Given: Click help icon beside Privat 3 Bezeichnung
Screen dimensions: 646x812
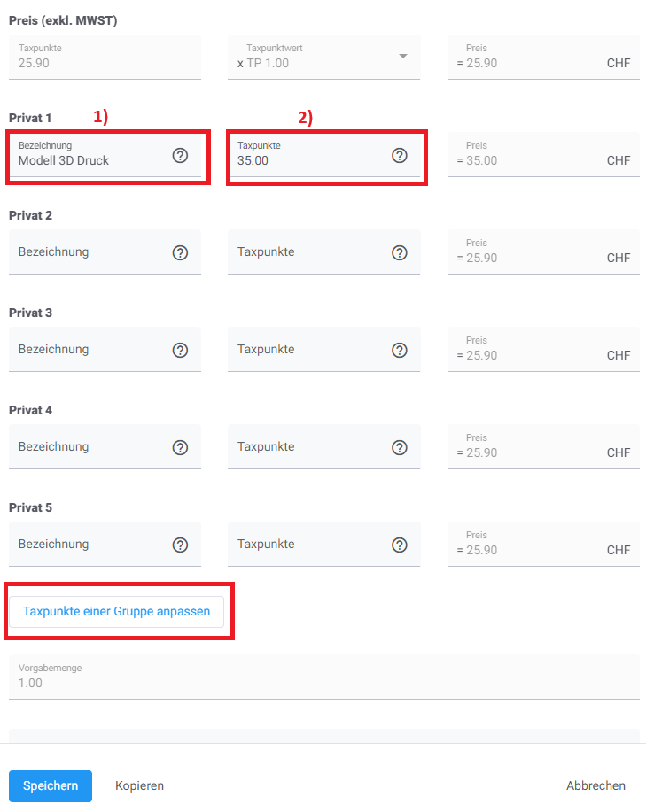Looking at the screenshot, I should point(180,350).
